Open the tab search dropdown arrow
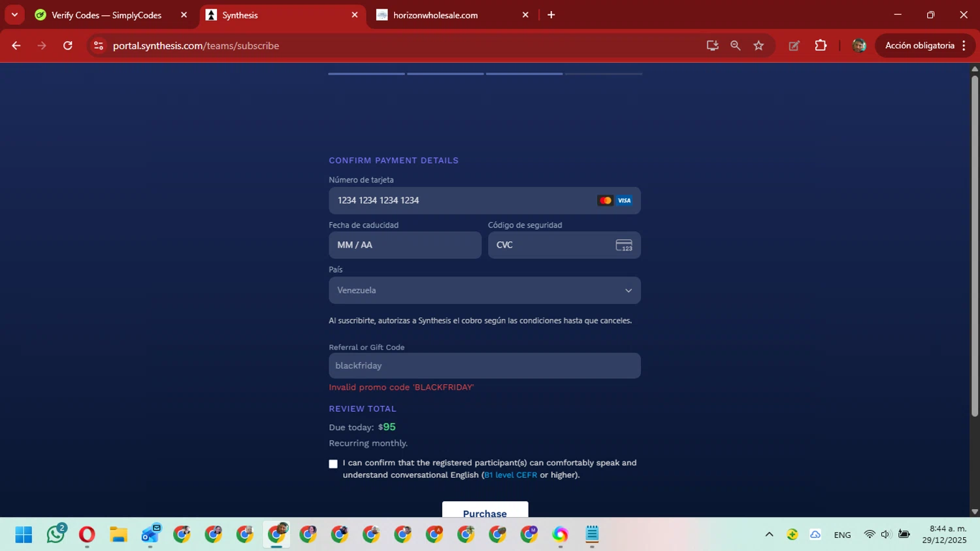This screenshot has width=980, height=551. point(14,14)
